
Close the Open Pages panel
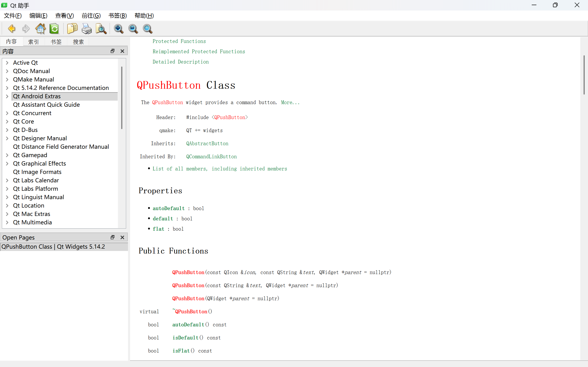122,237
